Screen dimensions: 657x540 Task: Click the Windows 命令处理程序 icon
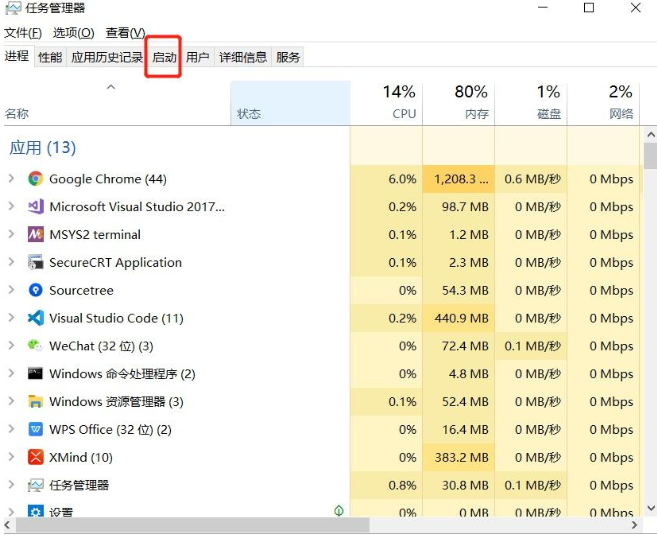[36, 373]
